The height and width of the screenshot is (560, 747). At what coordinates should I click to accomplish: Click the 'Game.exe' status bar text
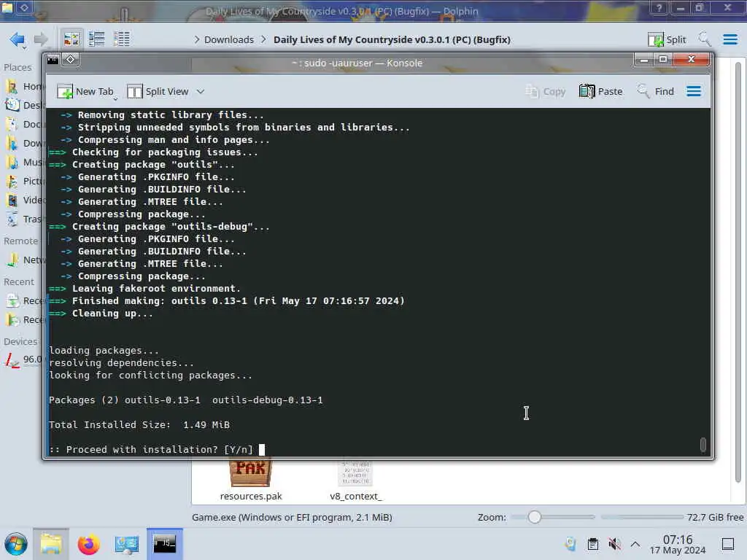[x=292, y=517]
